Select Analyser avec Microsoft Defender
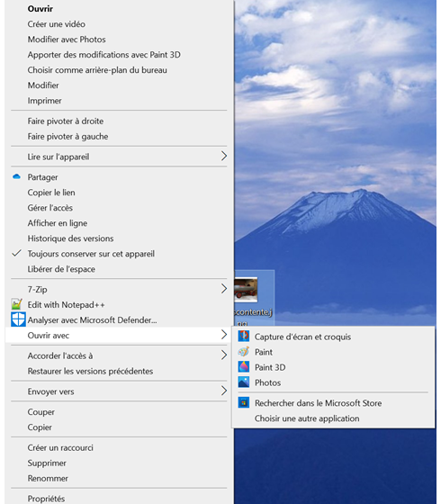 point(119,320)
